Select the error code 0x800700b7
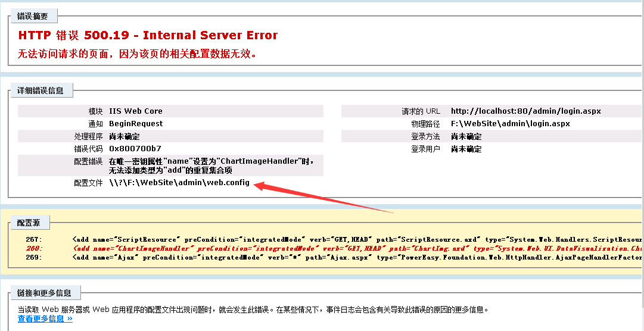The height and width of the screenshot is (331, 644). (135, 149)
